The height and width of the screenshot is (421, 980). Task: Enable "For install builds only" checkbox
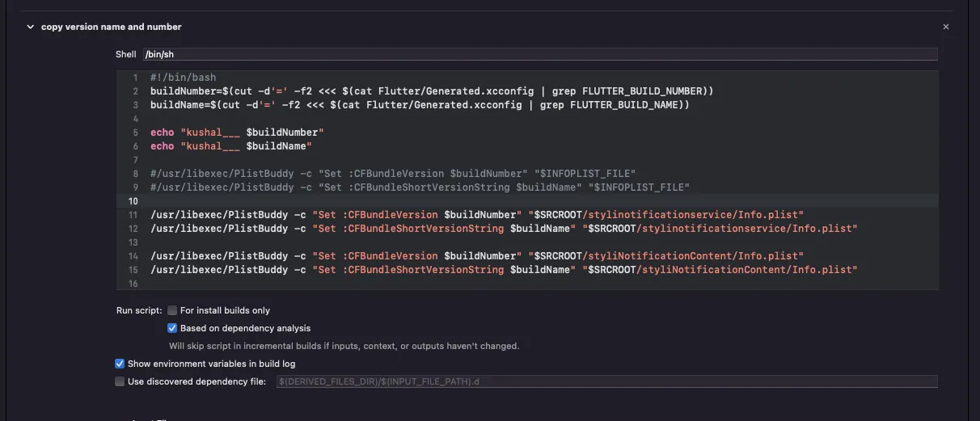(172, 310)
